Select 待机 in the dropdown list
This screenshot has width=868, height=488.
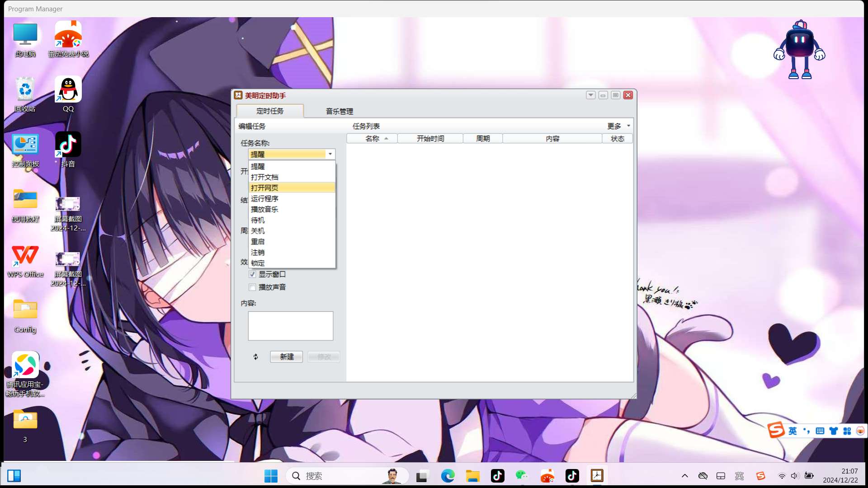pyautogui.click(x=292, y=220)
